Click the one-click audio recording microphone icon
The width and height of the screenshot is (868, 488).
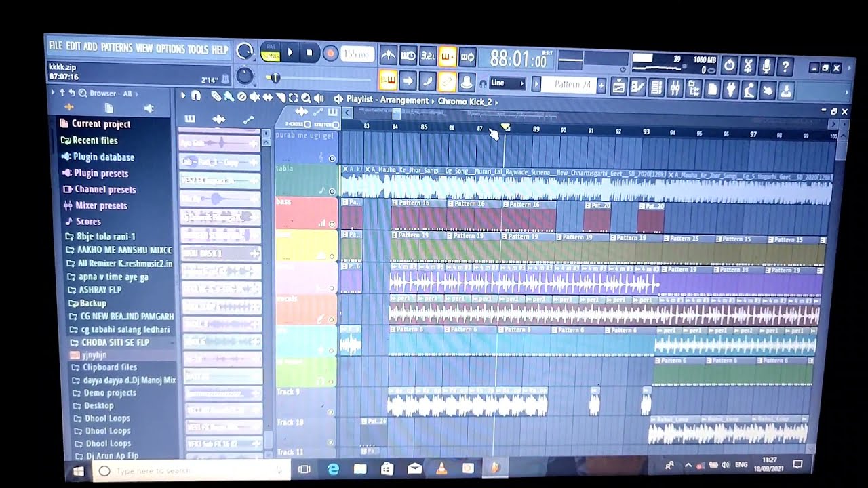click(767, 66)
